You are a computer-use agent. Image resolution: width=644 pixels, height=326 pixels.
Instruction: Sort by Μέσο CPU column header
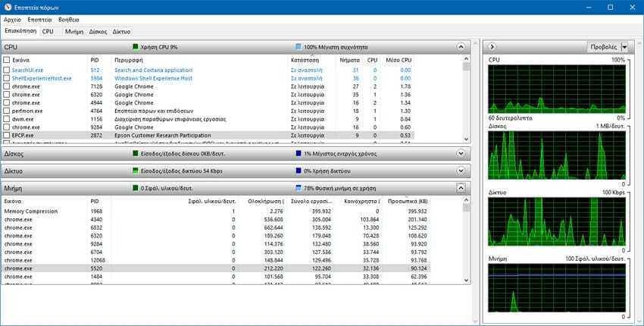pyautogui.click(x=399, y=60)
